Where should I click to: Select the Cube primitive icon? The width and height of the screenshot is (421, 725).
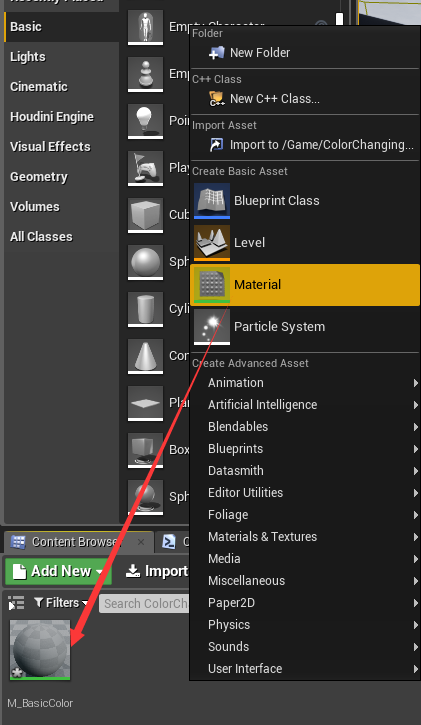(x=146, y=215)
